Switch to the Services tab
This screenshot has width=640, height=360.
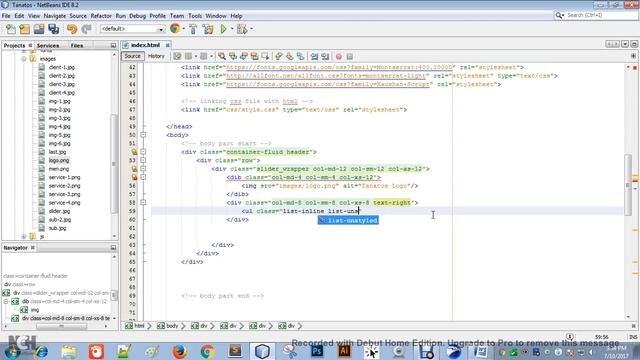(x=48, y=45)
